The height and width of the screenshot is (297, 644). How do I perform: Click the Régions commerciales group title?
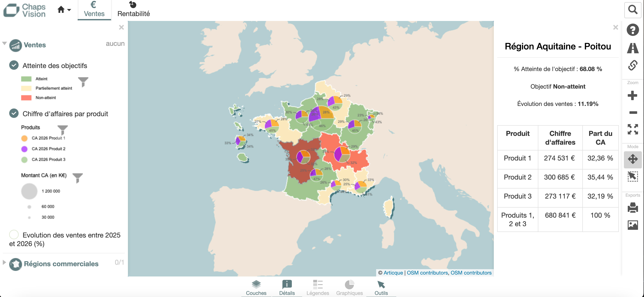pos(61,264)
